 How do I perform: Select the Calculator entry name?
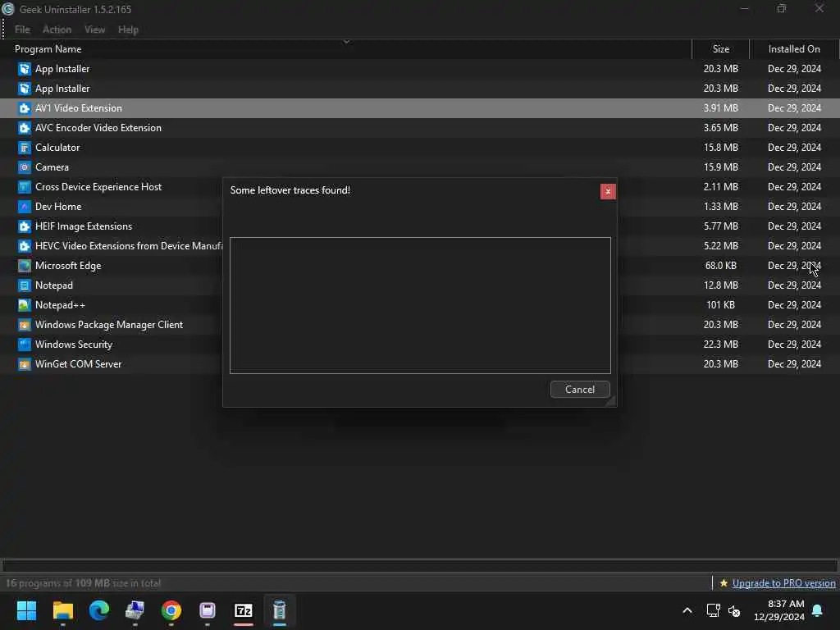[57, 148]
